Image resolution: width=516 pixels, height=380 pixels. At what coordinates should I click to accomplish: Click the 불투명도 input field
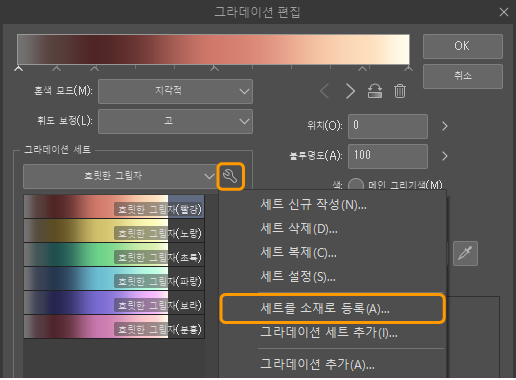click(x=388, y=156)
